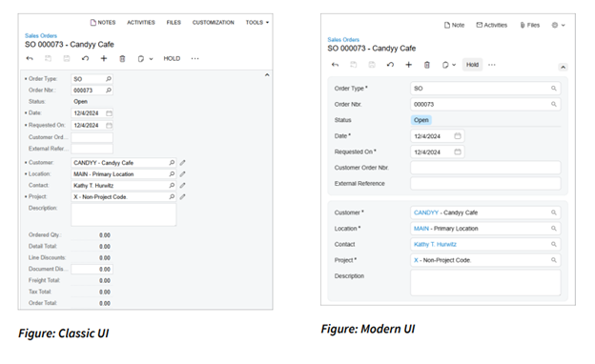Screen dimensions: 595x364
Task: Edit Contact pencil icon in Classic UI
Action: pyautogui.click(x=182, y=185)
